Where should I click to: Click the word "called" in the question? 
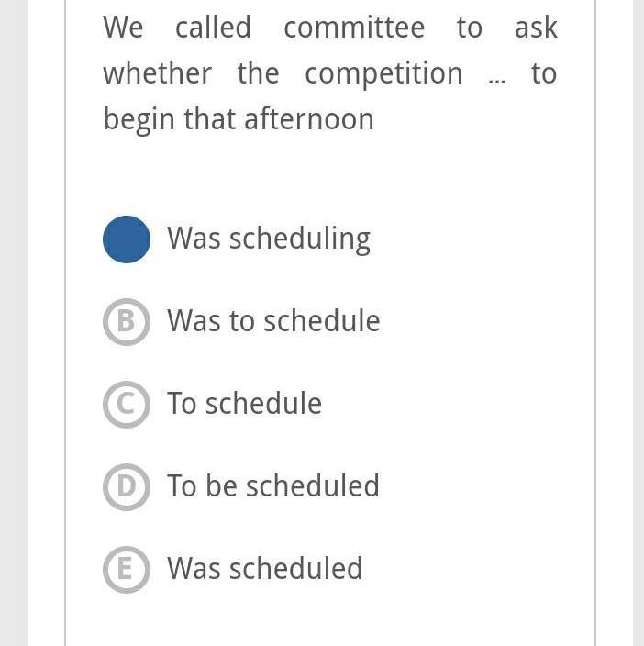coord(213,28)
